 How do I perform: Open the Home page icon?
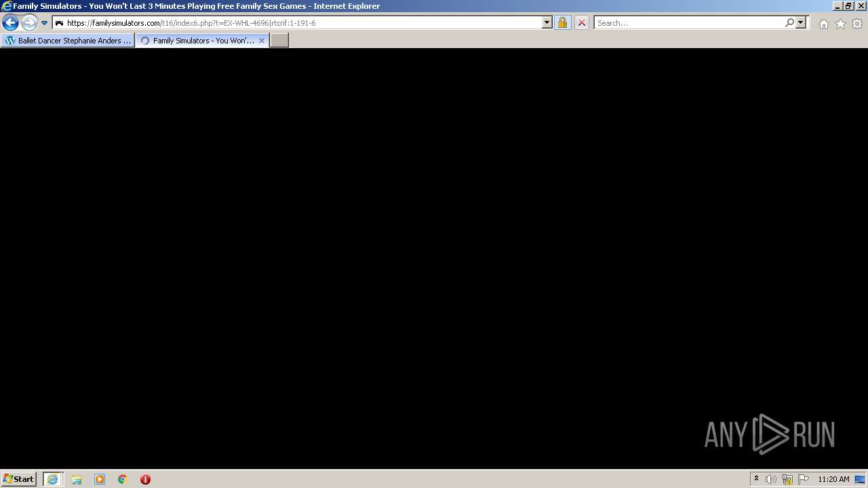click(823, 24)
